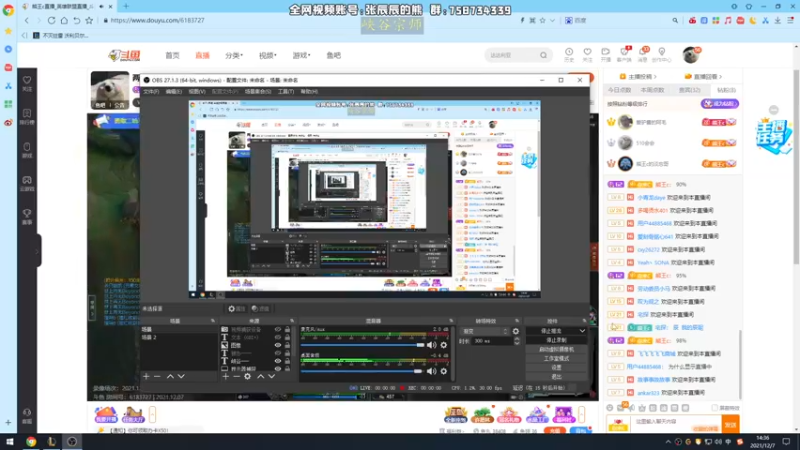
Task: Open OBS settings from the controls panel
Action: 556,367
